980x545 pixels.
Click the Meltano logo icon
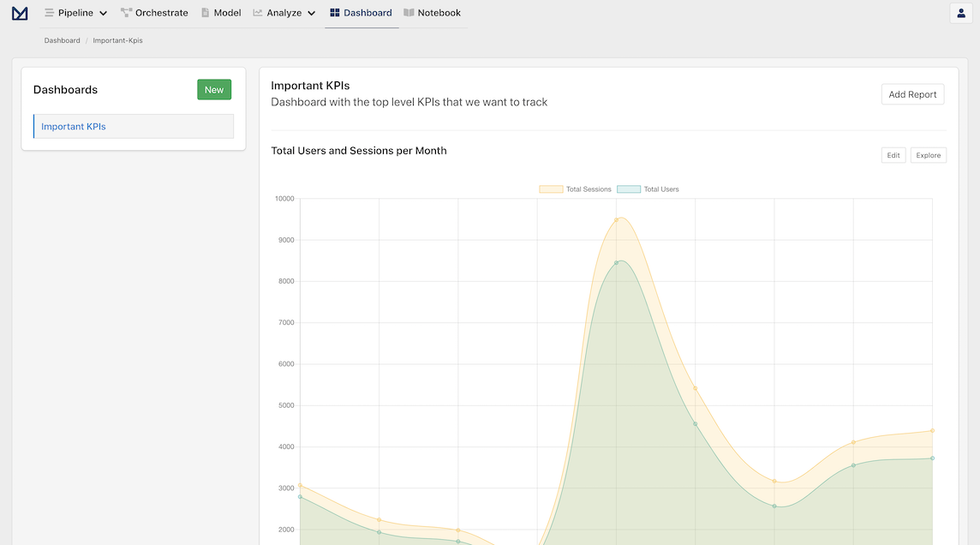click(20, 13)
